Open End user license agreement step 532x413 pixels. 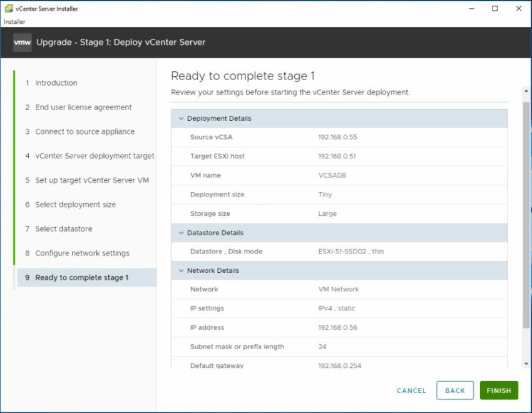pos(83,108)
